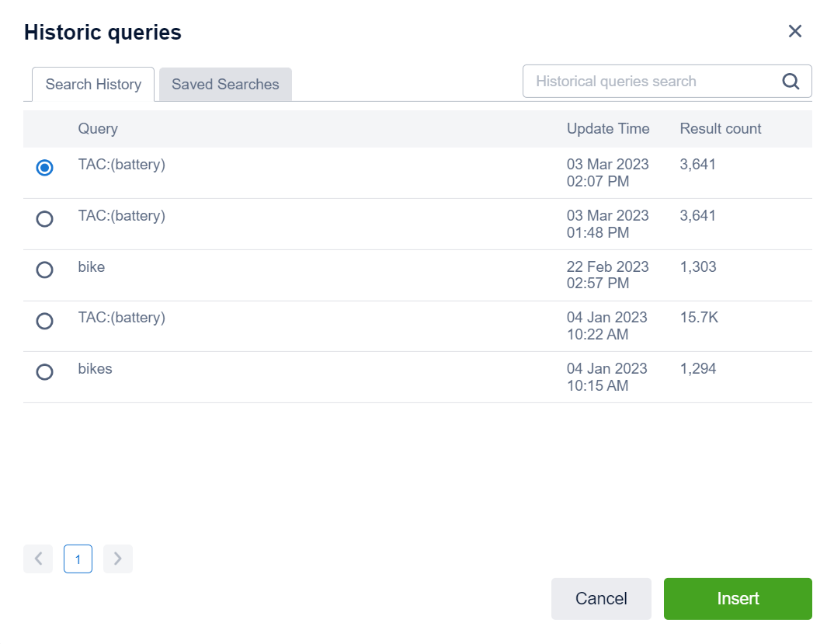This screenshot has width=834, height=644.
Task: Click the Query column header
Action: [x=98, y=129]
